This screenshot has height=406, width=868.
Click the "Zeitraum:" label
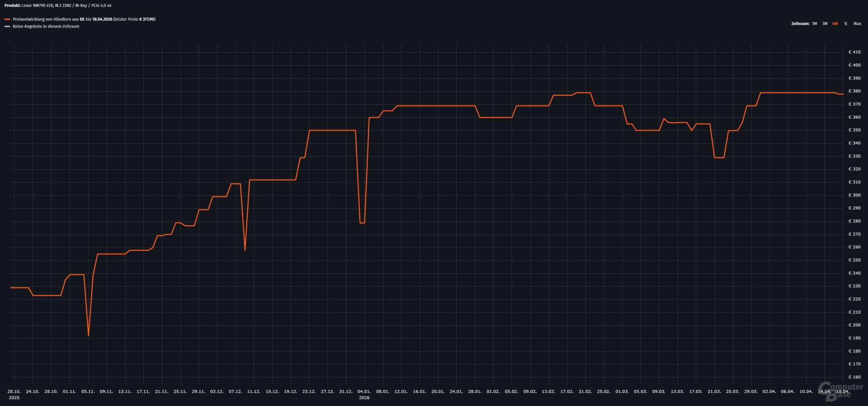(x=800, y=24)
